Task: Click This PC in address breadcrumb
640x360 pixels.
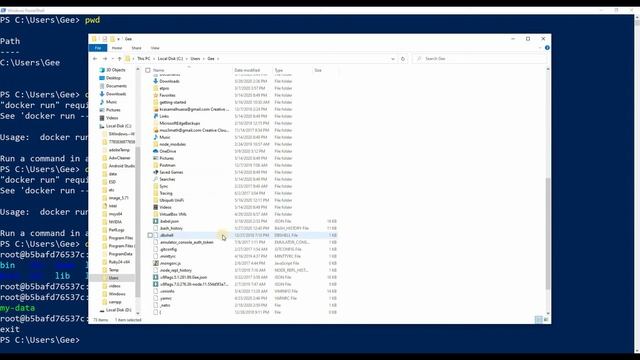Action: (x=144, y=59)
